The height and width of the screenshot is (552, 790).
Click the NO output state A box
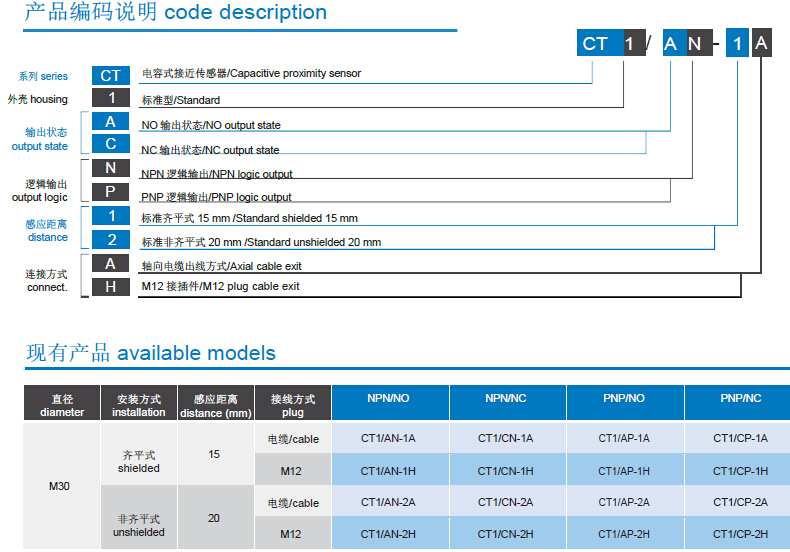click(x=110, y=122)
